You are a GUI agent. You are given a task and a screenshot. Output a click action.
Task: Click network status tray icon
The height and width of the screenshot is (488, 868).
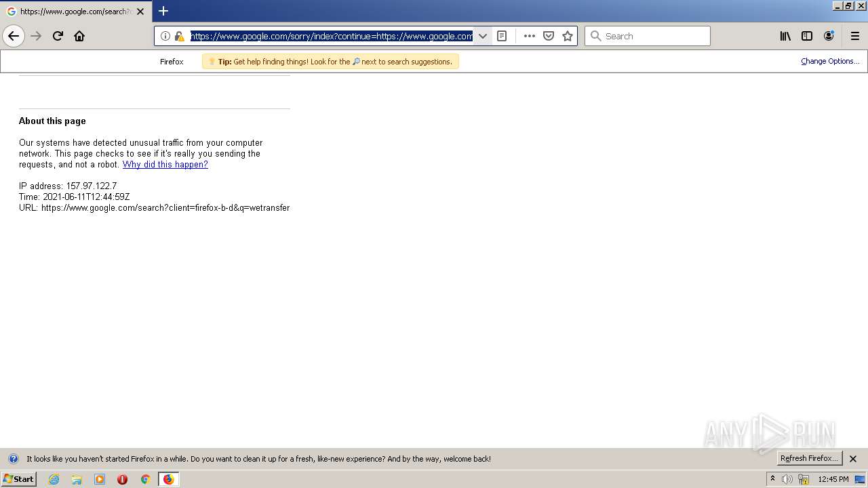(804, 479)
